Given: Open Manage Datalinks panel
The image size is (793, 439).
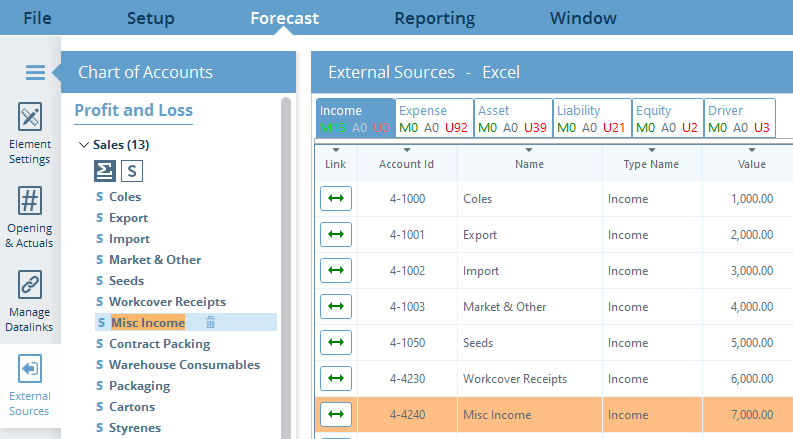Looking at the screenshot, I should (30, 300).
